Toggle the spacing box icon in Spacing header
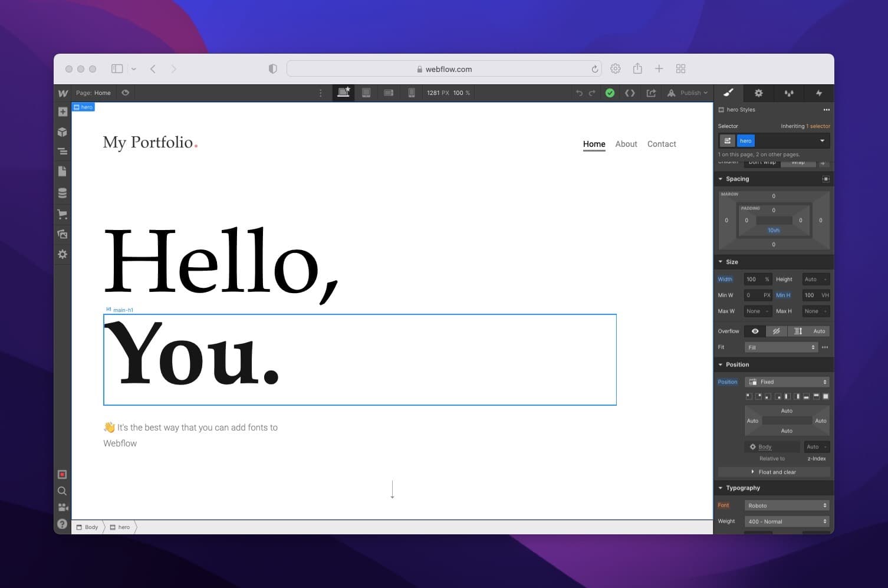 [825, 179]
